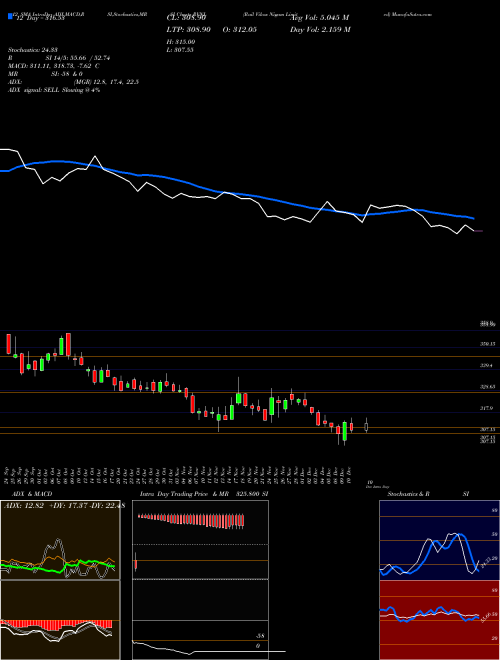Select the 'LTP: 308.90' price text
The image size is (500, 660).
click(191, 29)
